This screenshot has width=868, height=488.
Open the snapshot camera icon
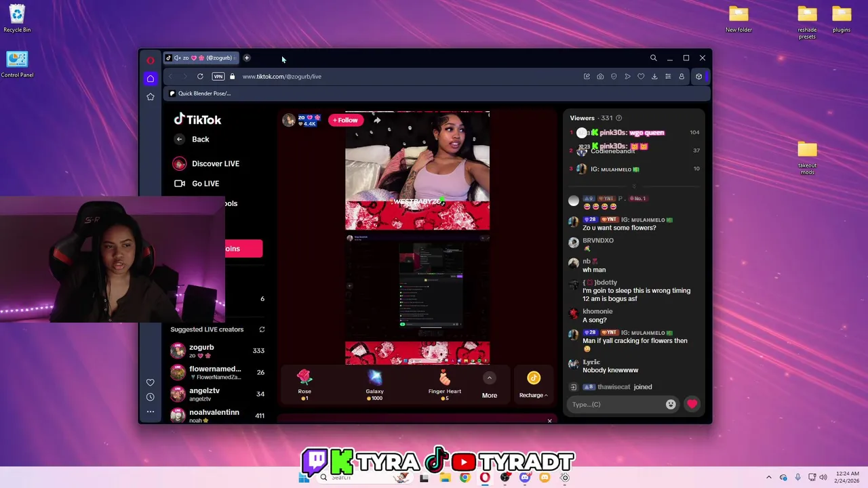point(600,77)
